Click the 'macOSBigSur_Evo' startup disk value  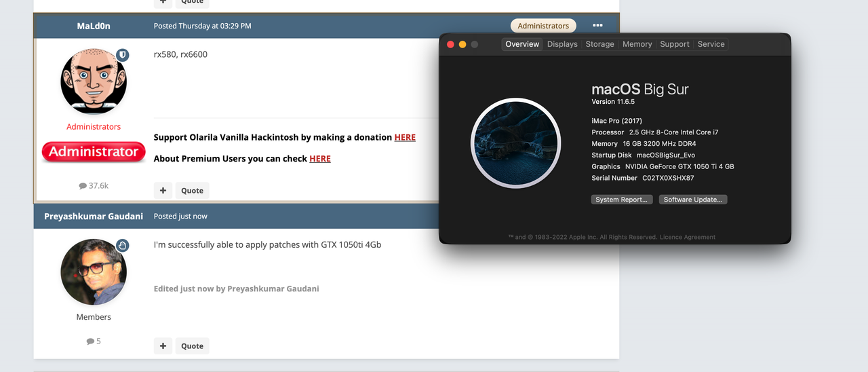click(x=666, y=155)
